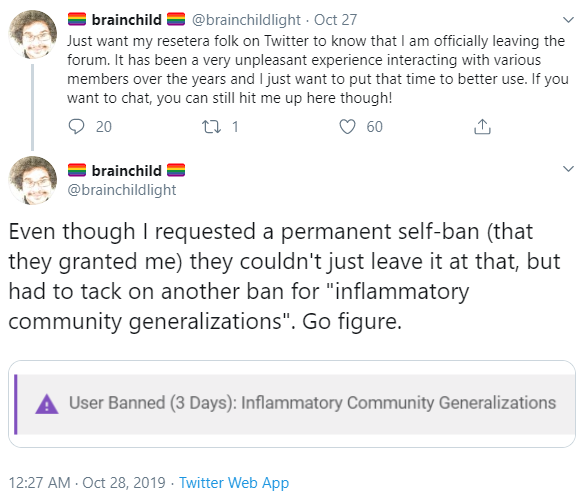Image resolution: width=587 pixels, height=499 pixels.
Task: Like the first tweet with heart icon
Action: (x=347, y=127)
